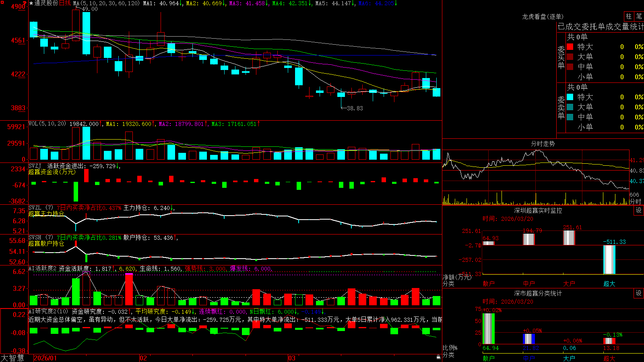Viewport: 644px width, 362px height.
Task: Click 散户 bar showing 64.93 in 实时监控
Action: tap(489, 243)
